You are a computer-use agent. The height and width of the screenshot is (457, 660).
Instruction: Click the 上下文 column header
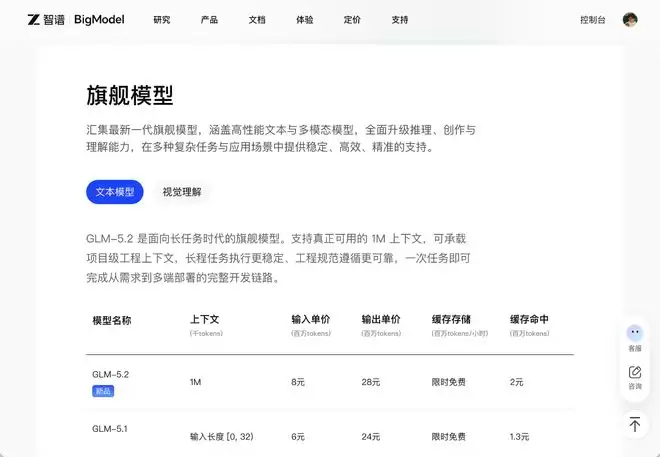(205, 319)
